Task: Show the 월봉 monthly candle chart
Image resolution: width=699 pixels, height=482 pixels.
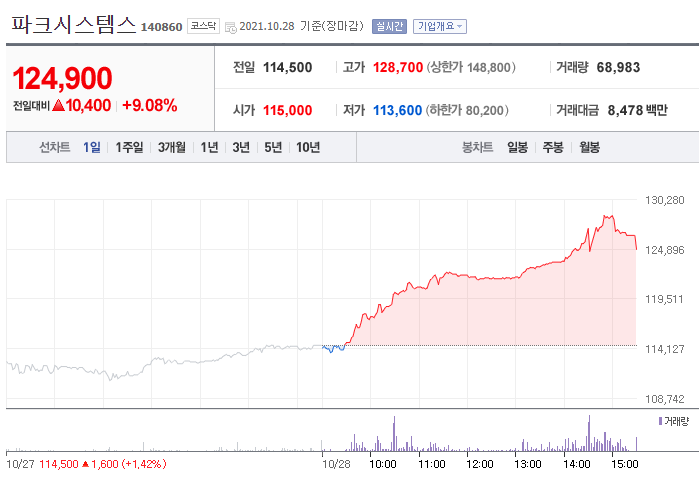Action: click(x=589, y=147)
